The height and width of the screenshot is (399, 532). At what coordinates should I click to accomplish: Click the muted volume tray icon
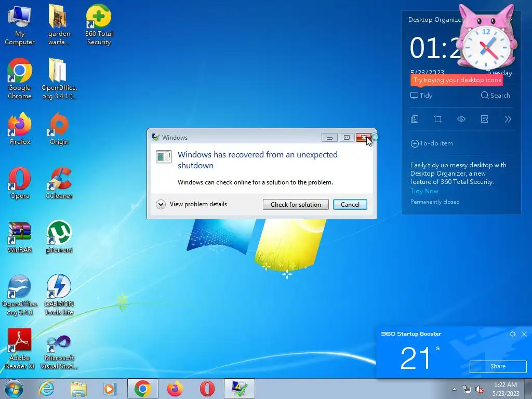click(x=480, y=389)
